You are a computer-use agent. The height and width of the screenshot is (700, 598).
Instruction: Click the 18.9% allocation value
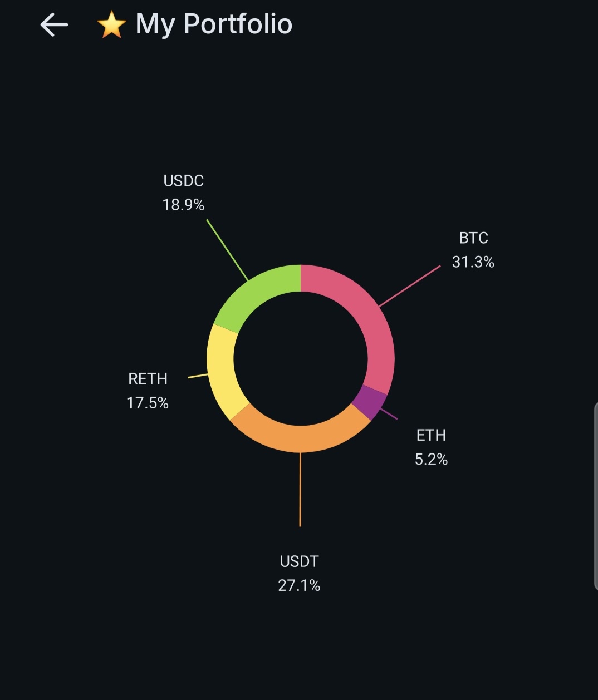[x=183, y=205]
